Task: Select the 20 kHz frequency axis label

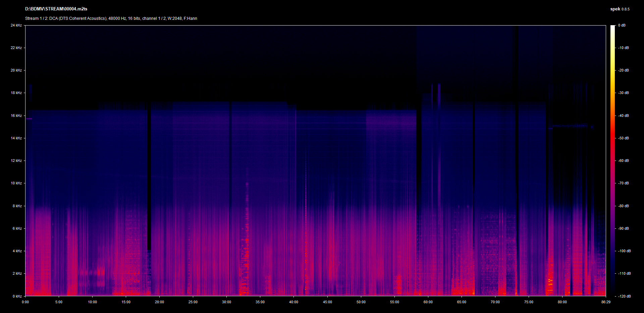Action: [16, 70]
